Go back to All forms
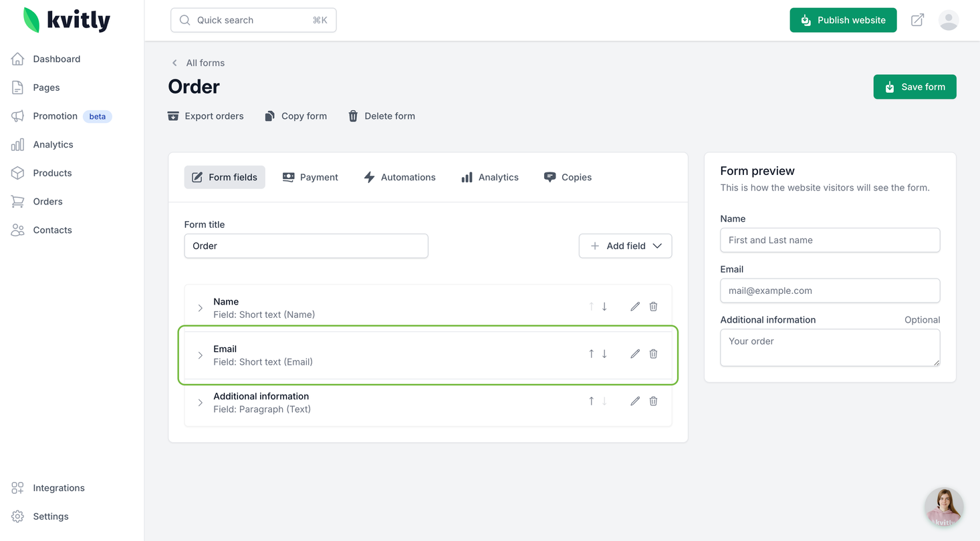The height and width of the screenshot is (541, 980). tap(199, 63)
